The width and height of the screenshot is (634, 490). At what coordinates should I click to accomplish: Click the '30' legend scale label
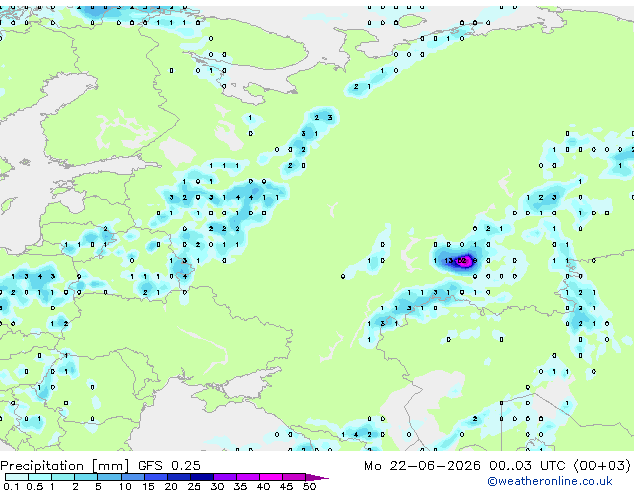218,486
